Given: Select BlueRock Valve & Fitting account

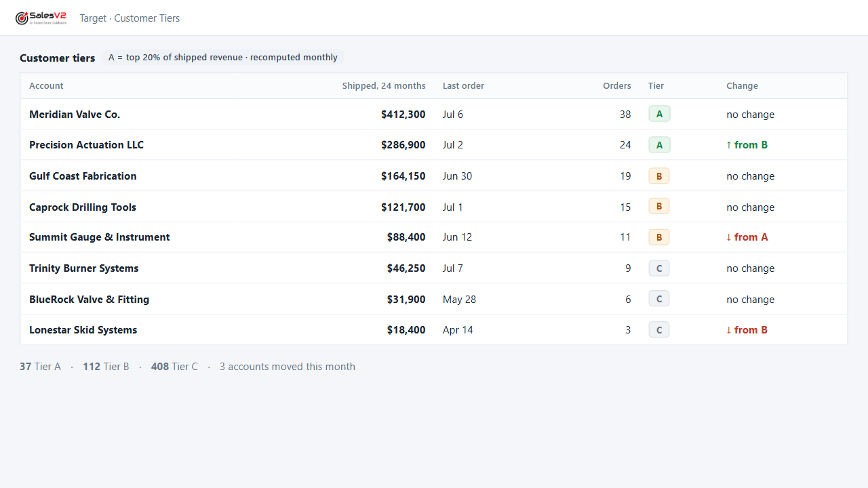Looking at the screenshot, I should pyautogui.click(x=89, y=300).
